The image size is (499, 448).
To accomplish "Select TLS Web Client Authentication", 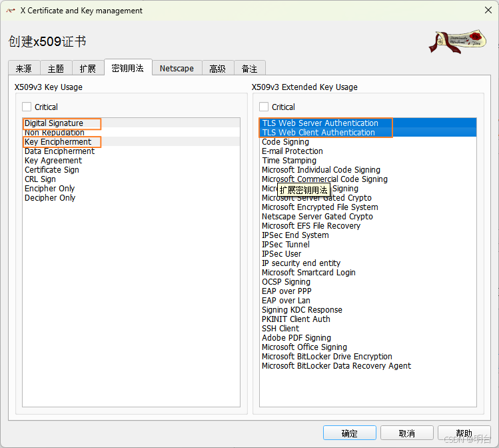I will [368, 133].
